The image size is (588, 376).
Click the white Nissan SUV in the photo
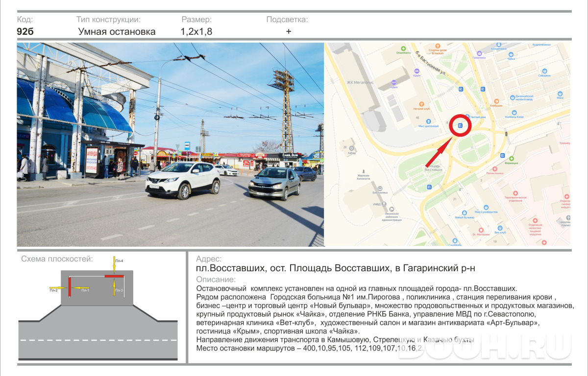(x=183, y=180)
